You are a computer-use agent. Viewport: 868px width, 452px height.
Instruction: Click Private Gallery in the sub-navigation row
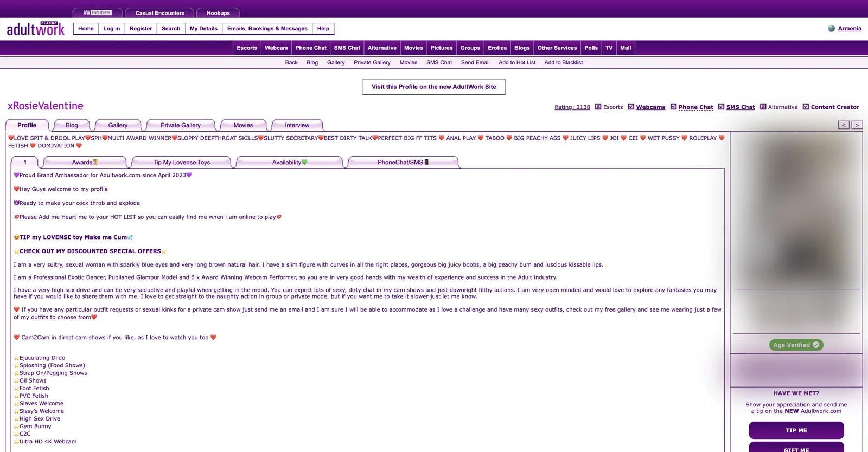pyautogui.click(x=372, y=63)
